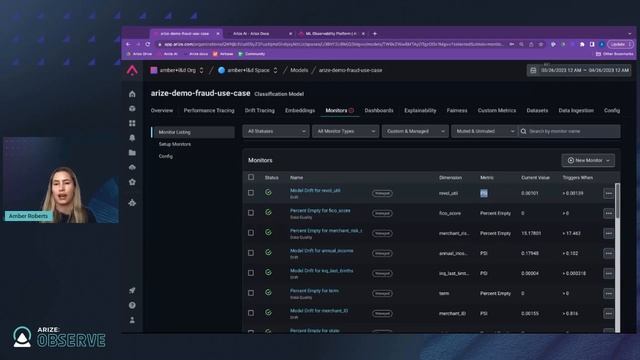640x360 pixels.
Task: Click status check icon for revol_util row
Action: coord(268,192)
